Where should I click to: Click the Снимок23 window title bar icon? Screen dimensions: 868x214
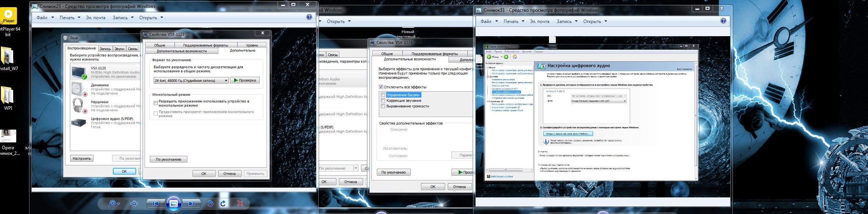click(35, 6)
